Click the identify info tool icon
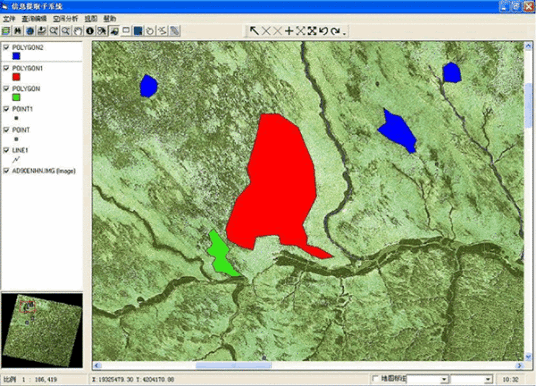This screenshot has width=536, height=386. click(90, 31)
